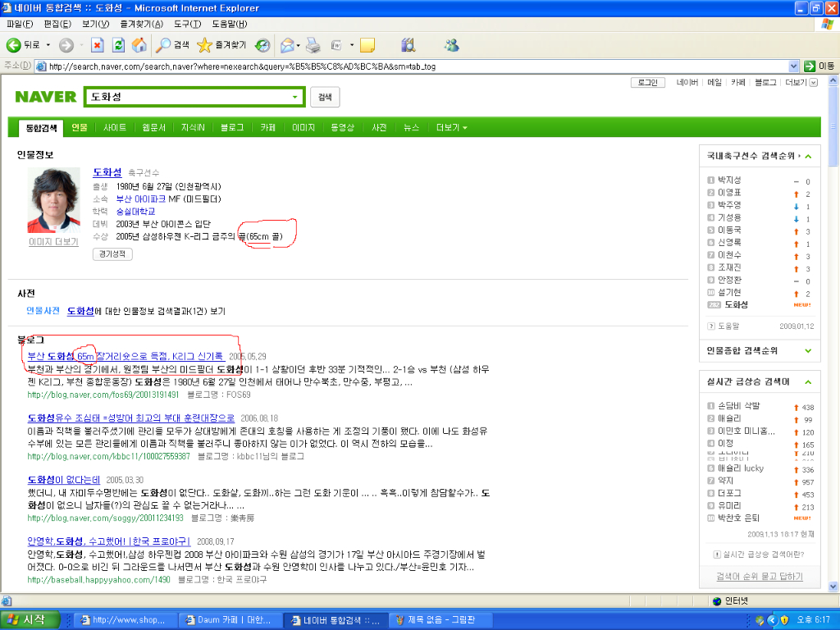This screenshot has height=630, width=840.
Task: Click the 경기성적 button
Action: point(112,254)
